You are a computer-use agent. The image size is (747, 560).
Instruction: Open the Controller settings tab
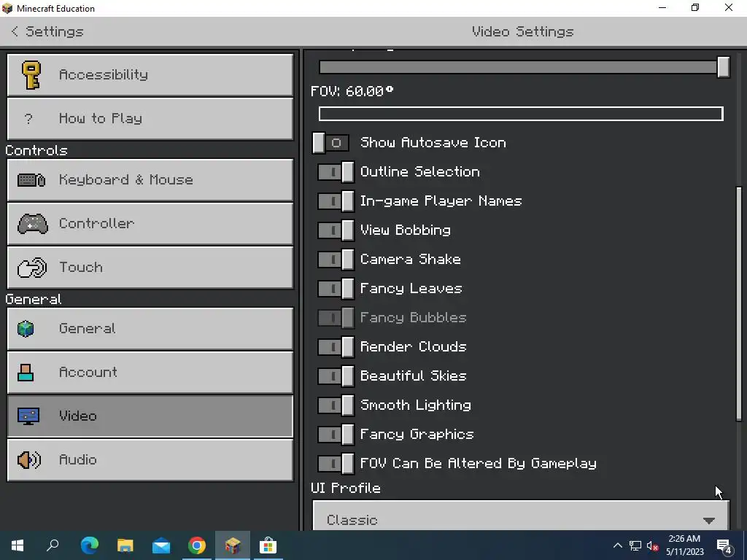[x=150, y=224]
